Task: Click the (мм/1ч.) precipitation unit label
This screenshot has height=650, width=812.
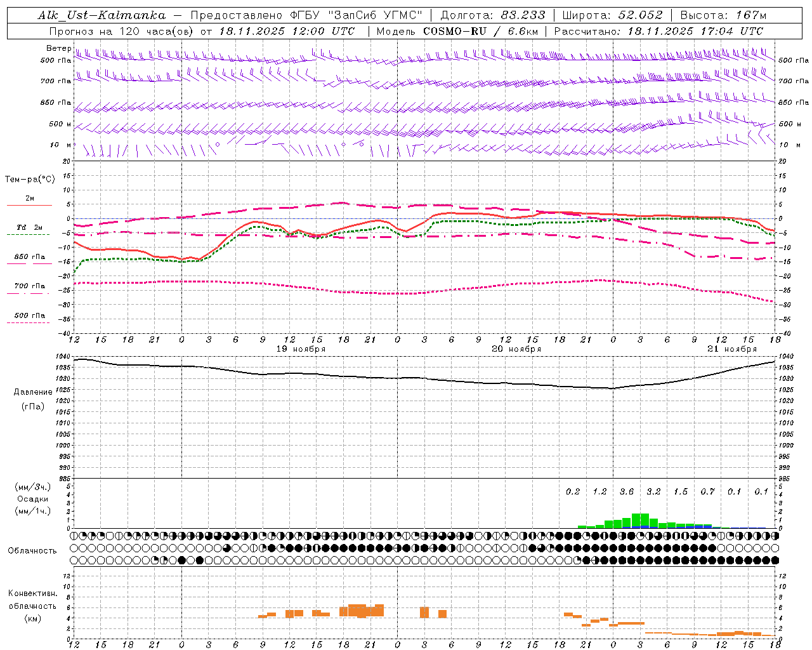Action: 33,511
